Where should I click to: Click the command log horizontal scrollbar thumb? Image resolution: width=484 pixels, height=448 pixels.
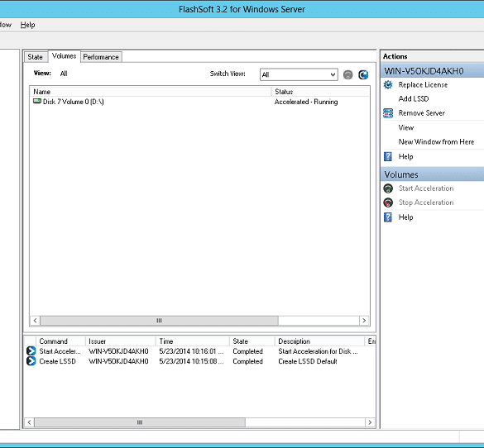[x=140, y=422]
